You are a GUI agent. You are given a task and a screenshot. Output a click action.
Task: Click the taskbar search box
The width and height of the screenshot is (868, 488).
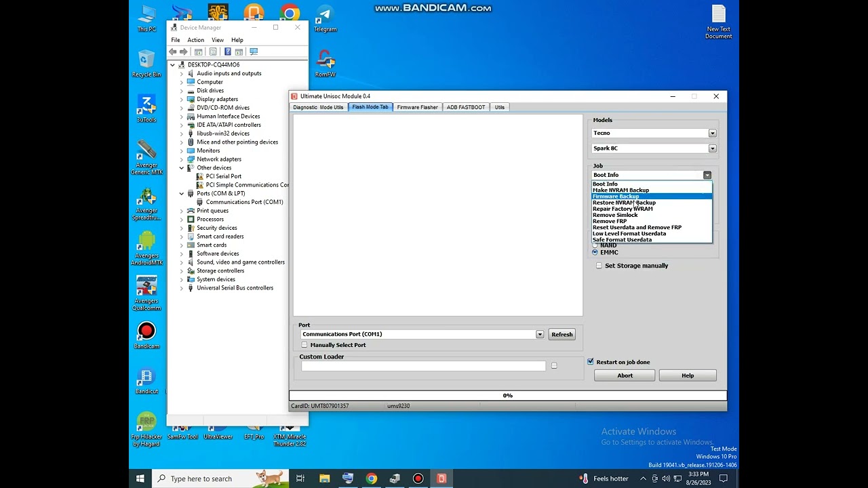pyautogui.click(x=220, y=479)
